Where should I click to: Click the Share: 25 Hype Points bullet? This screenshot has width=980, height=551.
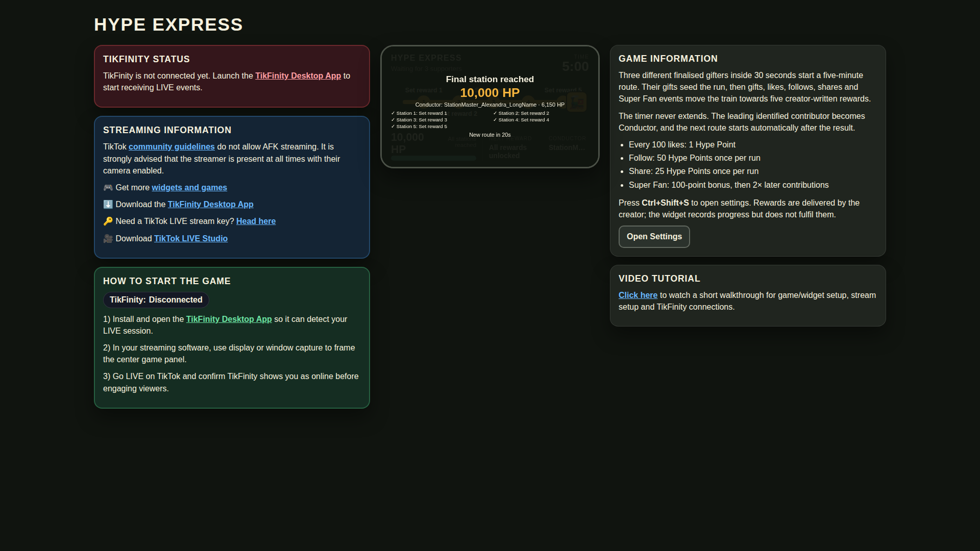pos(694,171)
